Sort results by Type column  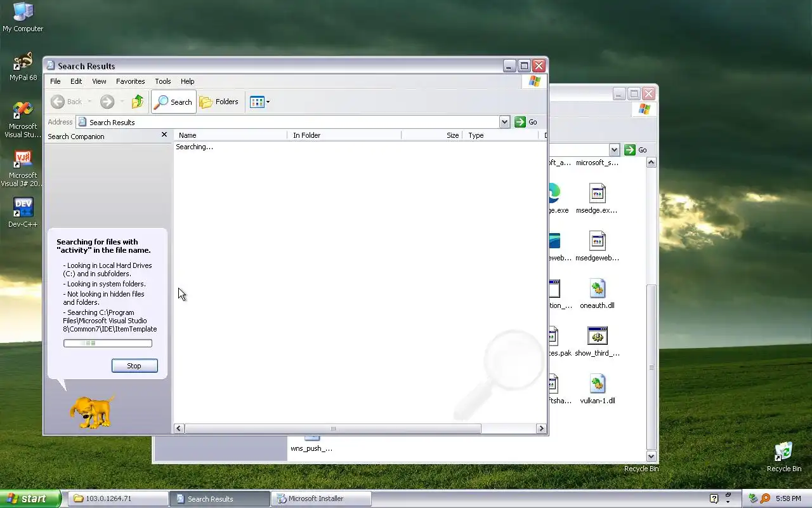click(501, 135)
